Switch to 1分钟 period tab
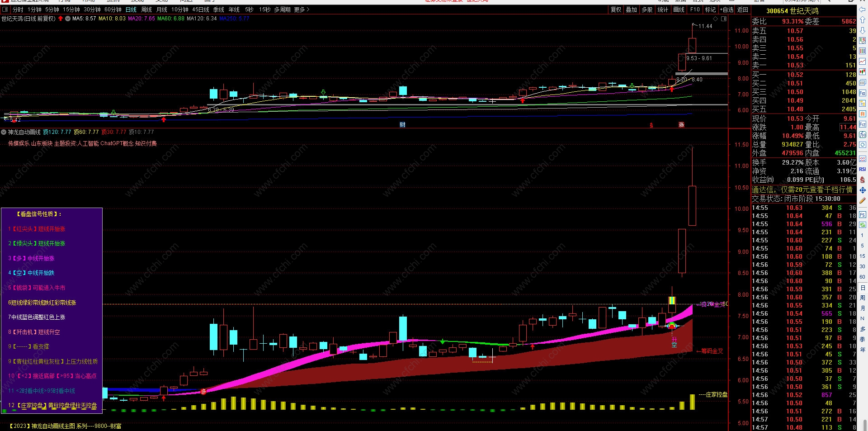 tap(34, 9)
